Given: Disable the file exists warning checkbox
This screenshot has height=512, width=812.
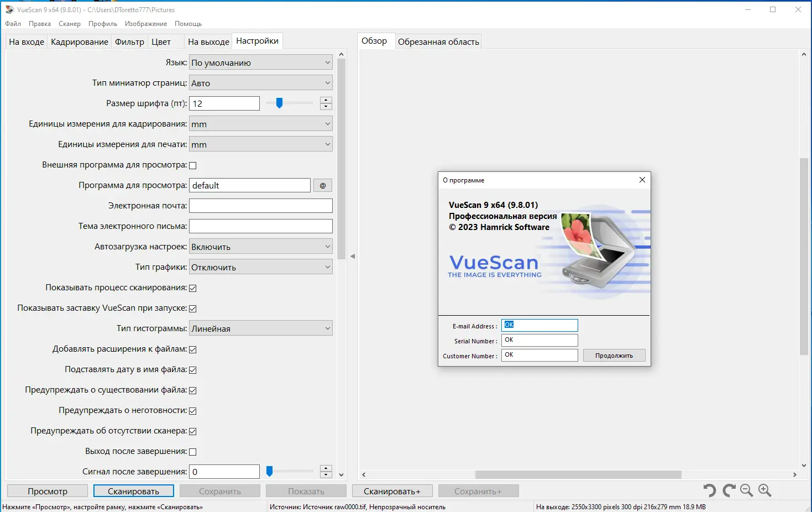Looking at the screenshot, I should pos(192,390).
